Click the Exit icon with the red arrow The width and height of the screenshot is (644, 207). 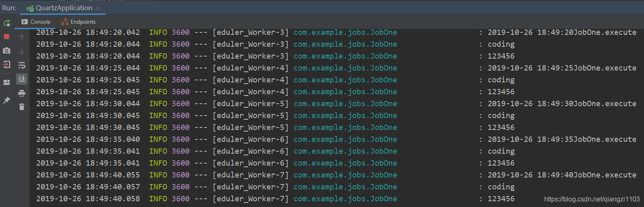(7, 64)
